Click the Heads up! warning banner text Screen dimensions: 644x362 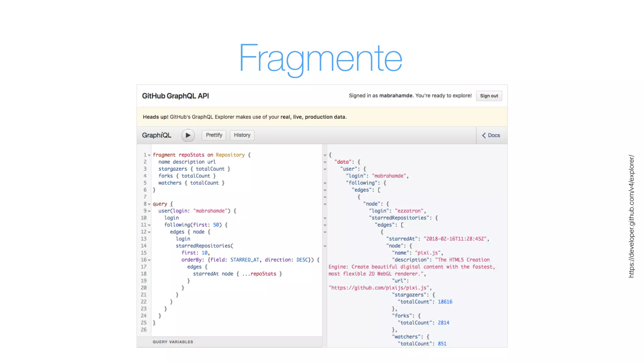tap(245, 117)
